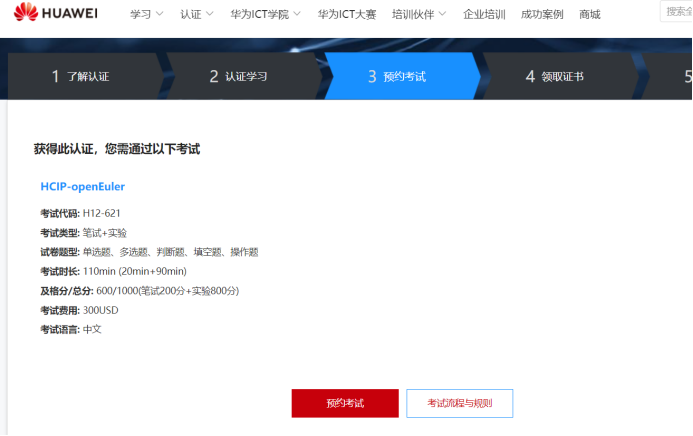The width and height of the screenshot is (693, 436).
Task: Click the Huawei logo
Action: click(x=56, y=12)
